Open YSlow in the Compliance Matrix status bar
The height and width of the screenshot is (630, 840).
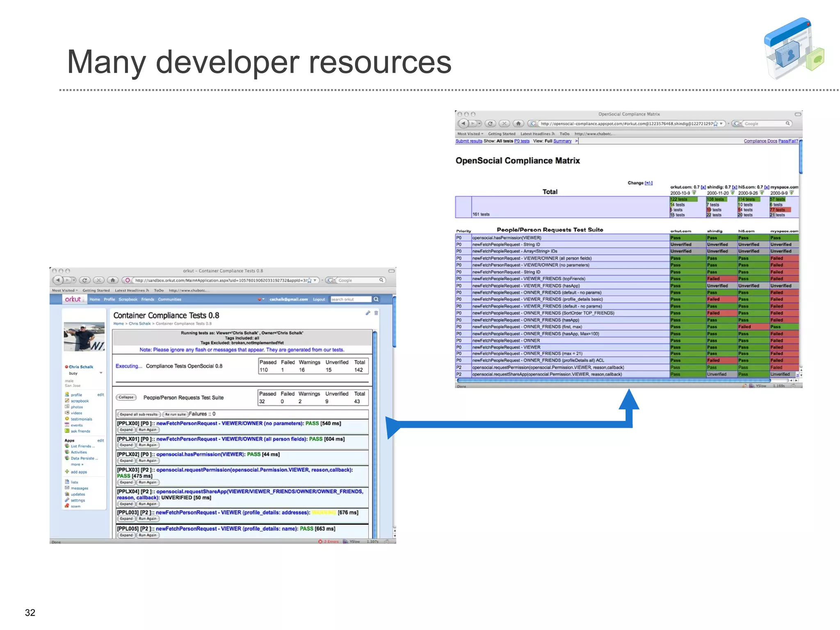point(758,386)
